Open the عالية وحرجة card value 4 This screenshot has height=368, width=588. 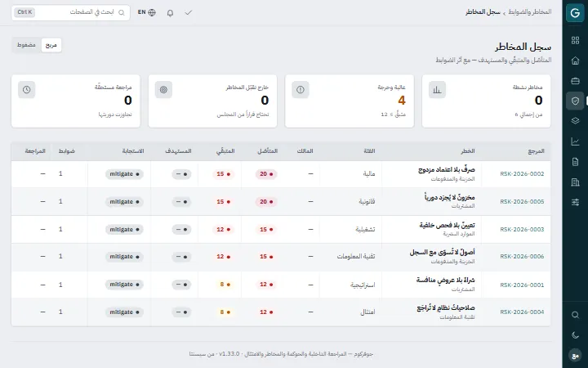click(401, 101)
